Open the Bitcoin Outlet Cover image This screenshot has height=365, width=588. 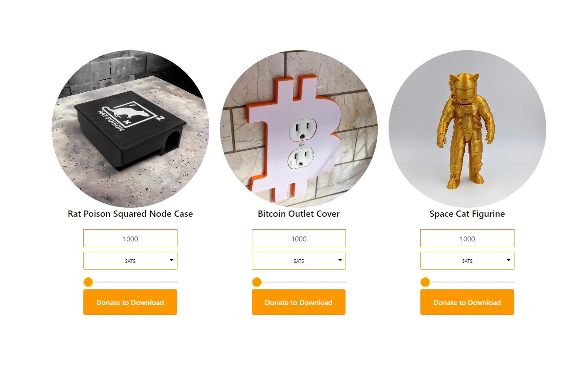[x=299, y=129]
